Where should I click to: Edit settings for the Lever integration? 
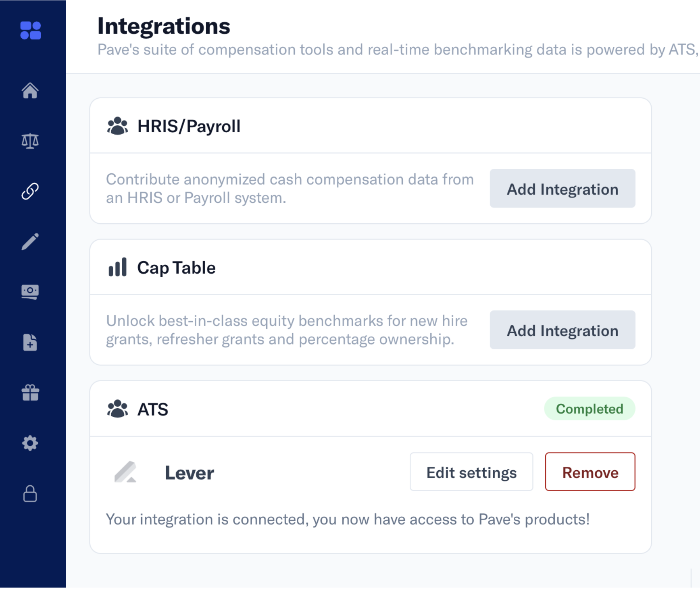[x=471, y=472]
